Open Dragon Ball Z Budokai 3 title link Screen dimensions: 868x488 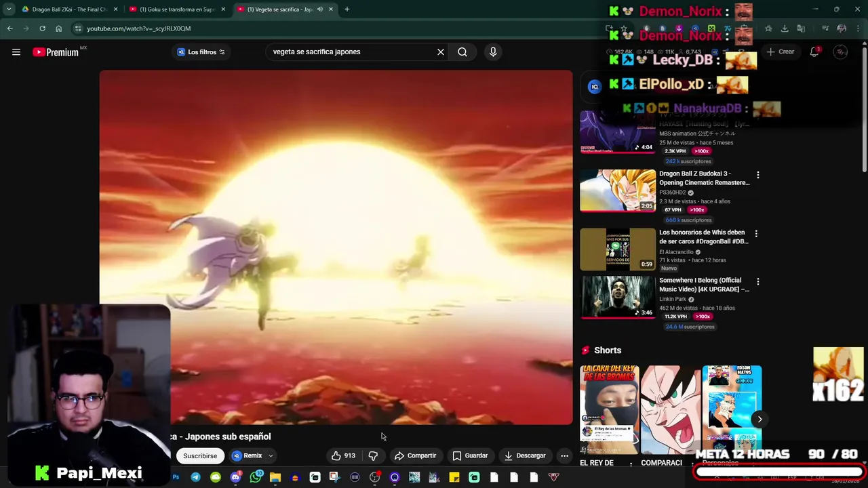point(704,178)
